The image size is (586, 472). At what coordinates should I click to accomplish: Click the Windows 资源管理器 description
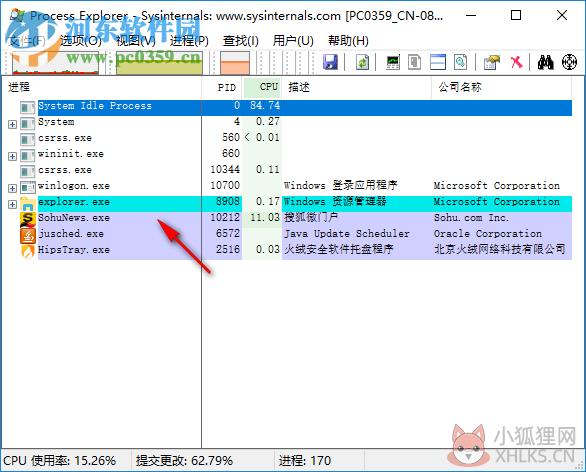[335, 201]
